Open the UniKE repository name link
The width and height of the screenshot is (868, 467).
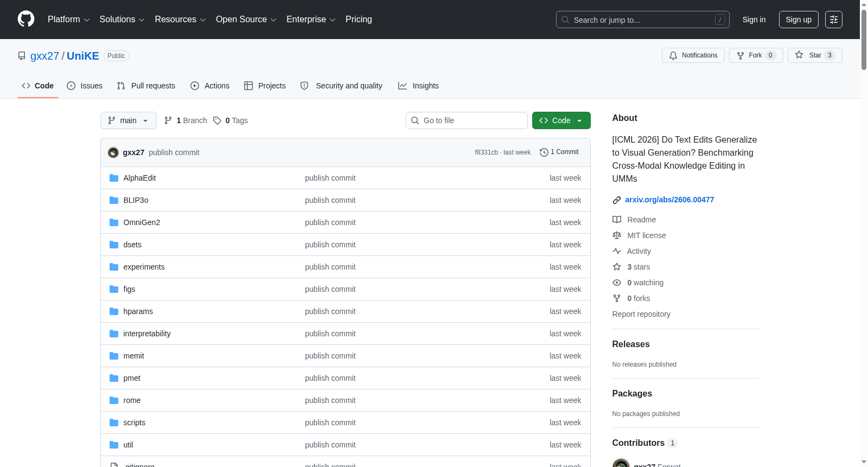pyautogui.click(x=83, y=56)
